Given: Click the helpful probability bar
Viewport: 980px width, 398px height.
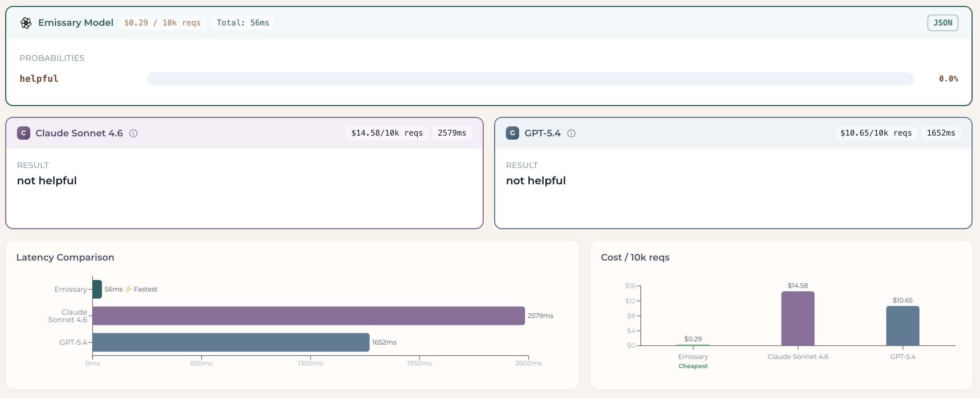Looking at the screenshot, I should point(530,79).
